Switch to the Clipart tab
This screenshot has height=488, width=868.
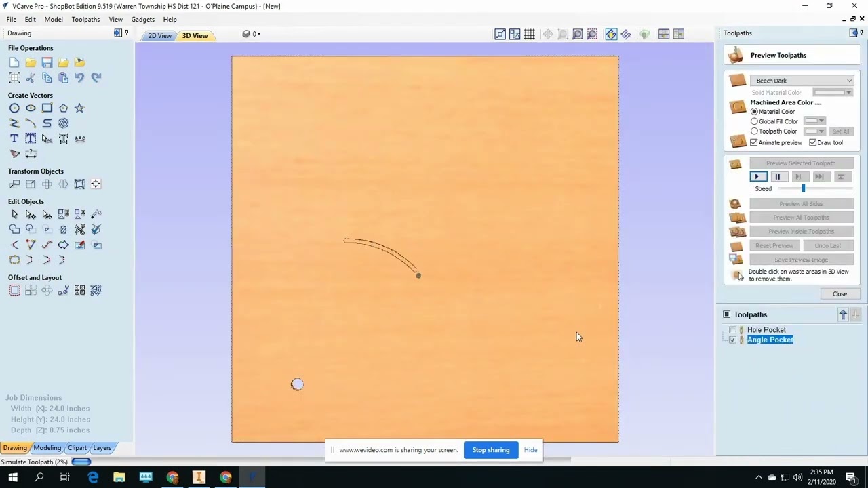click(77, 448)
